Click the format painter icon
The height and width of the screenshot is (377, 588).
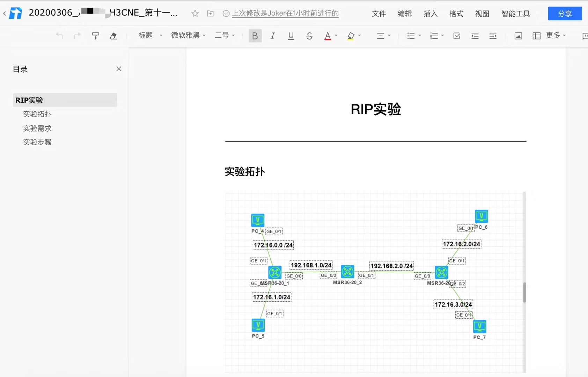pos(95,36)
